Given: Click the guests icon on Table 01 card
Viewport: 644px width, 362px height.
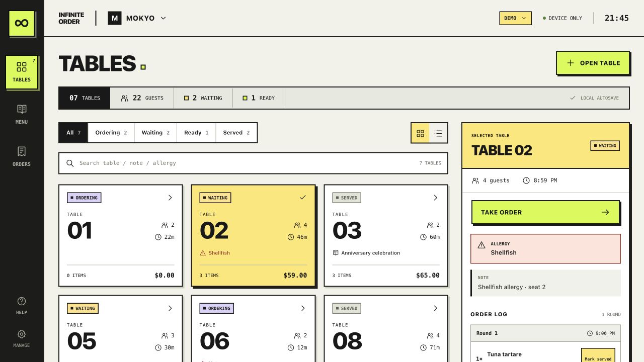Looking at the screenshot, I should click(165, 225).
